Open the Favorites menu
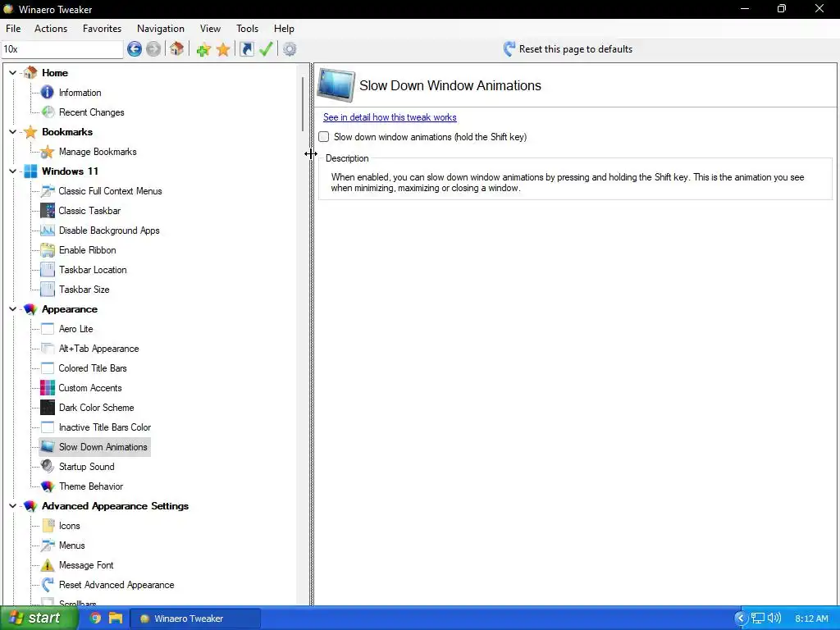 click(x=102, y=29)
